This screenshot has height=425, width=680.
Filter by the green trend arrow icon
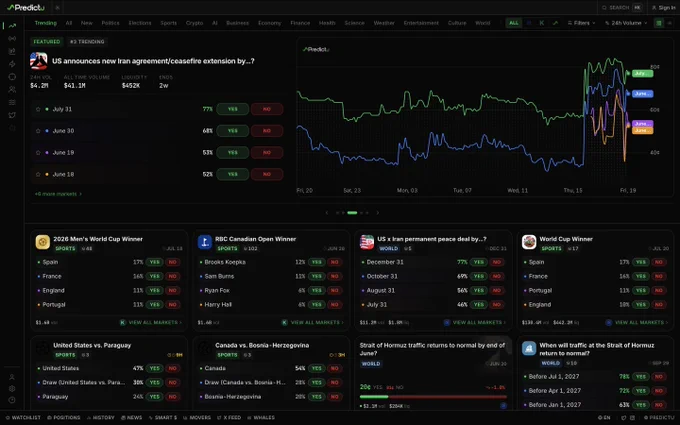555,23
